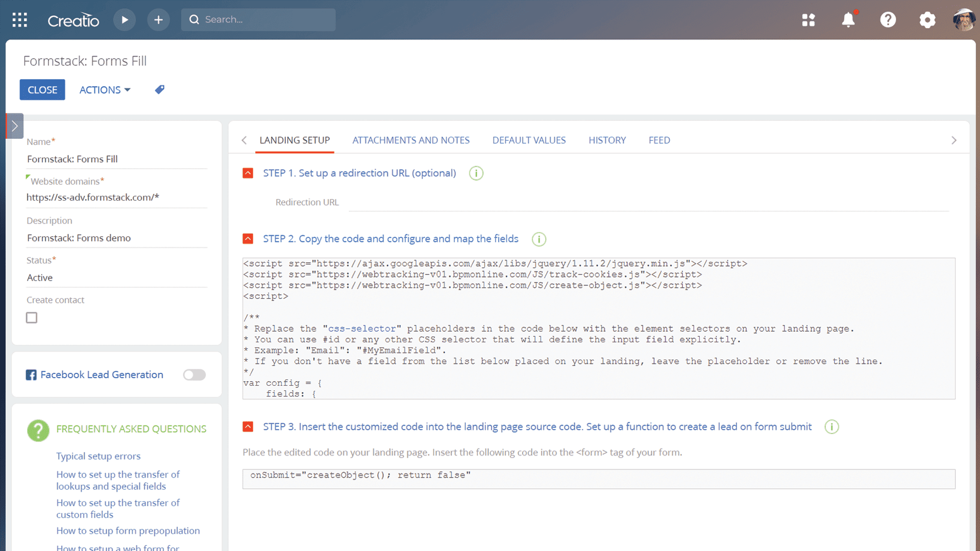Click the Facebook Lead Generation link

pos(102,375)
